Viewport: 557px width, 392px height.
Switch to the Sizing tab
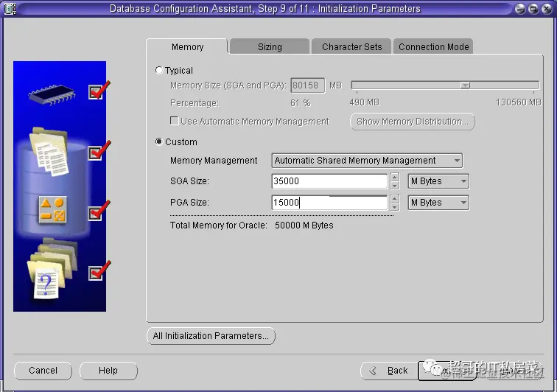(270, 47)
